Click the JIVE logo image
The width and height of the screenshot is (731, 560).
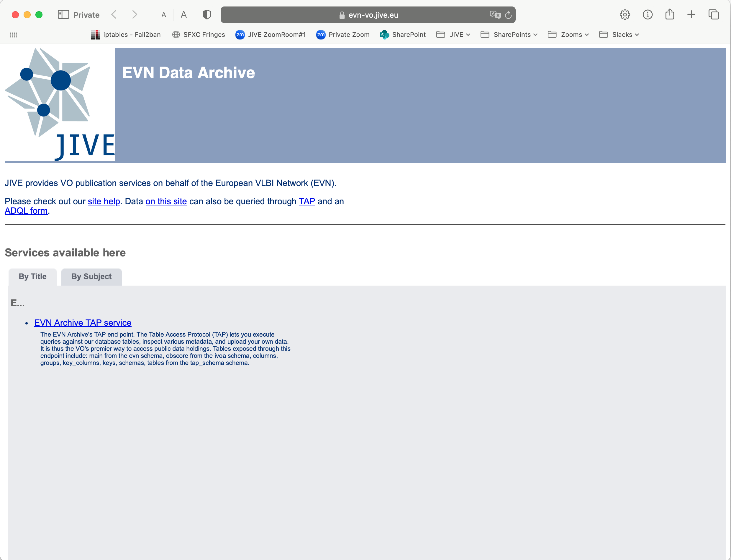coord(60,105)
